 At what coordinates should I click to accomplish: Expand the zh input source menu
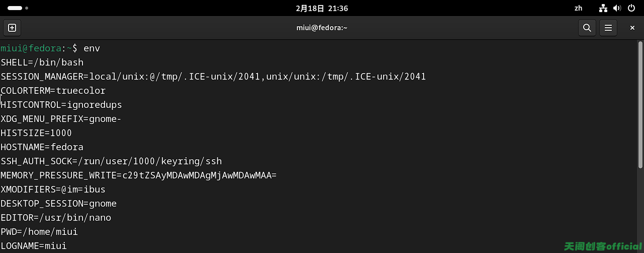578,8
